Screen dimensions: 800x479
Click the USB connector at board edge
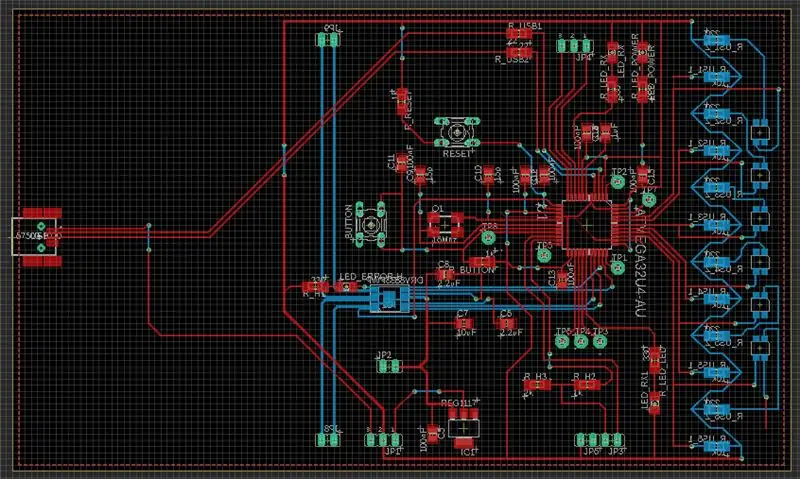(x=37, y=237)
